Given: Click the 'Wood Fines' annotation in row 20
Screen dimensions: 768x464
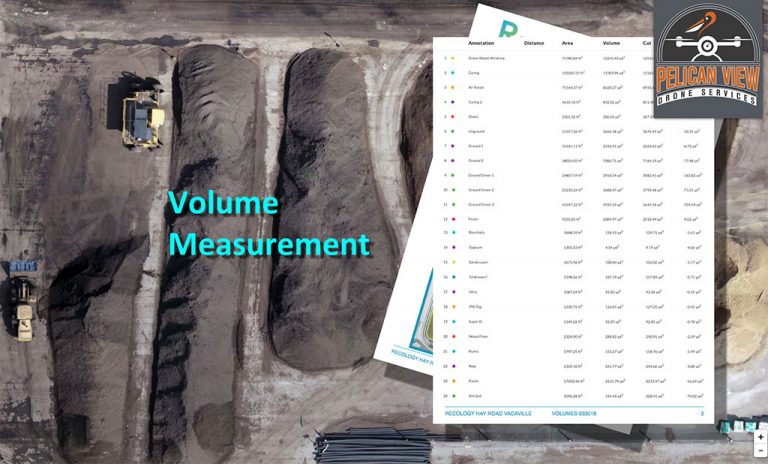Looking at the screenshot, I should click(x=478, y=337).
